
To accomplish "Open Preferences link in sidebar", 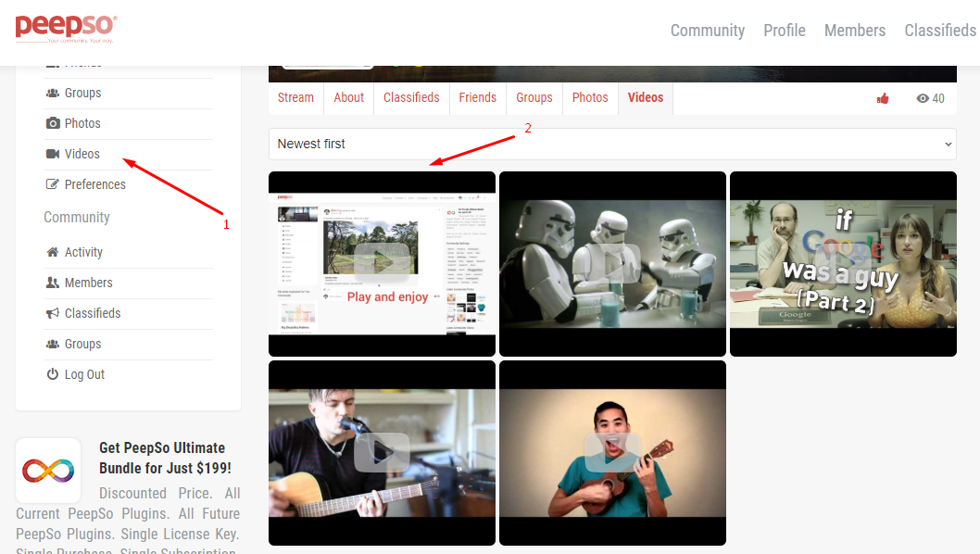I will [95, 184].
